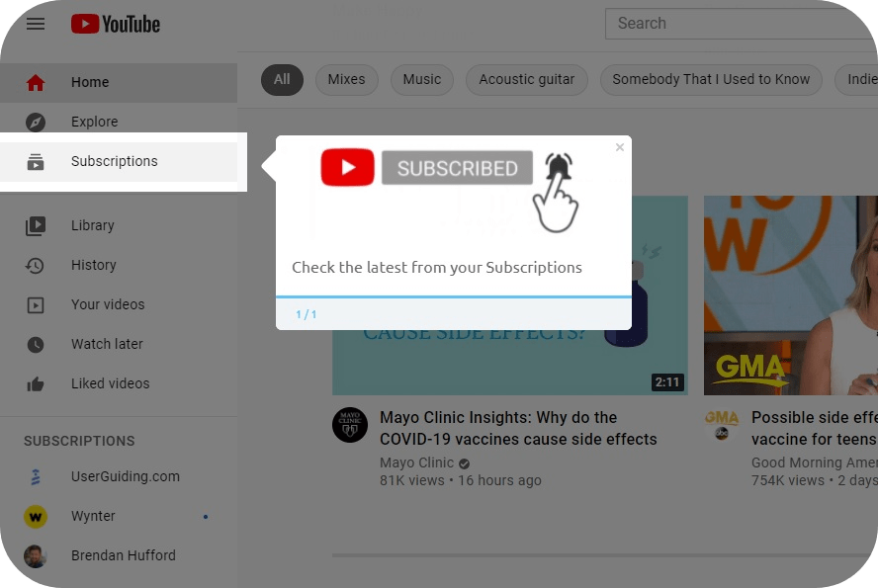Click "81K views • 16 hours ago" text

[461, 480]
